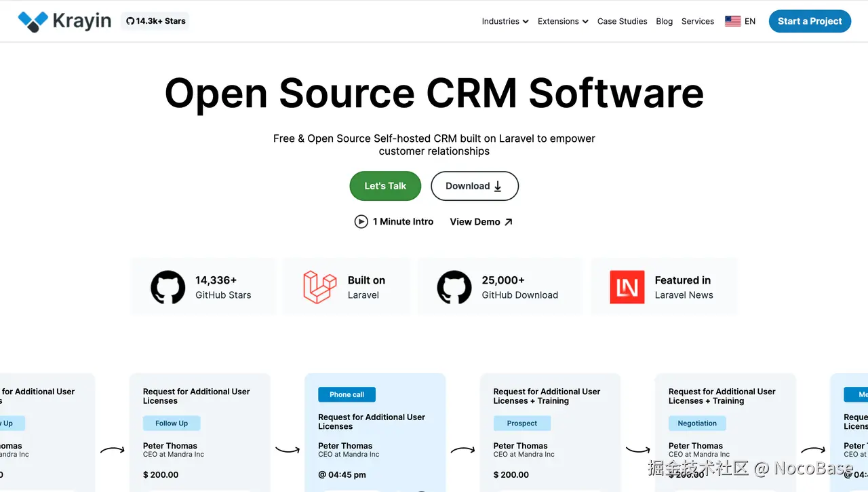This screenshot has height=492, width=868.
Task: Click the green Let's Talk button
Action: [x=385, y=186]
